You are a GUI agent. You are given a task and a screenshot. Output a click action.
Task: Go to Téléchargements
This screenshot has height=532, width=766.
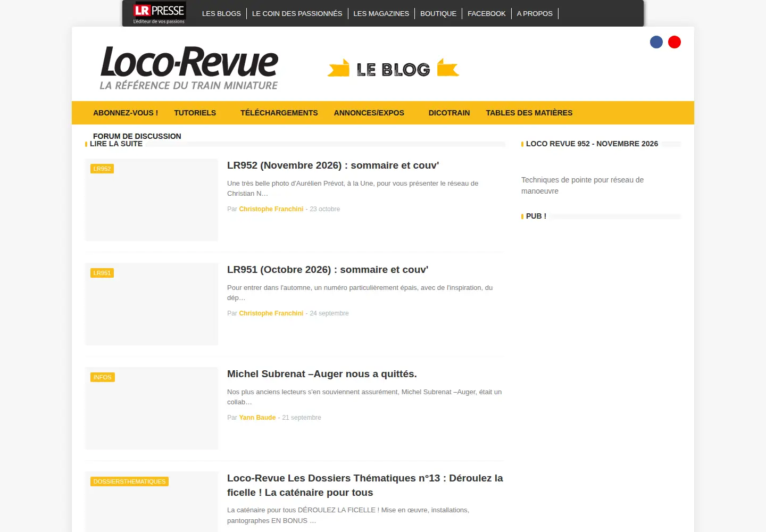coord(279,113)
